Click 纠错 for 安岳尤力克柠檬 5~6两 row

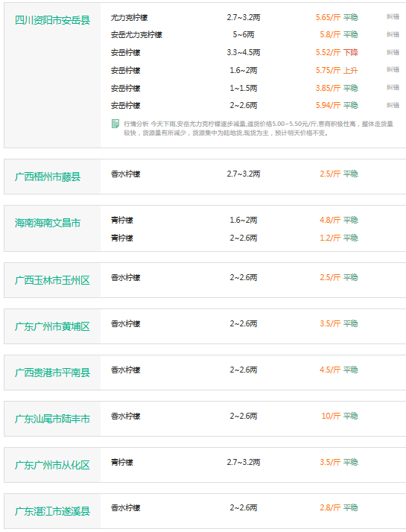click(393, 34)
